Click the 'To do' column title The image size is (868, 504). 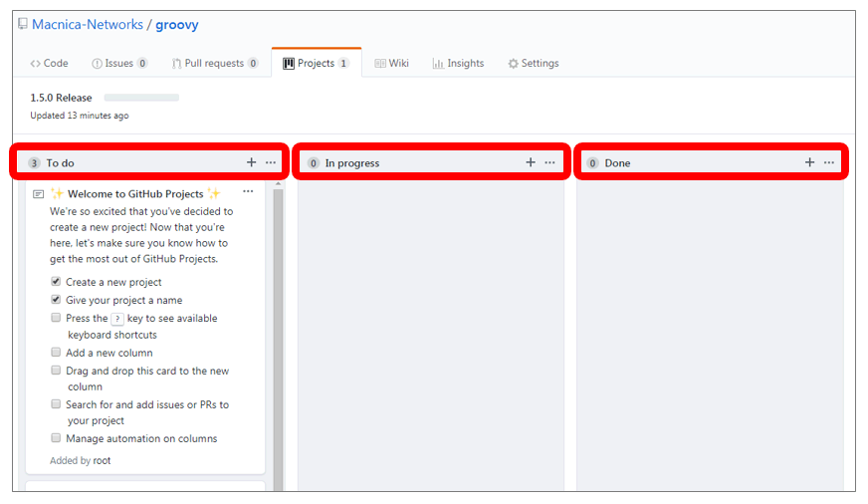tap(61, 162)
